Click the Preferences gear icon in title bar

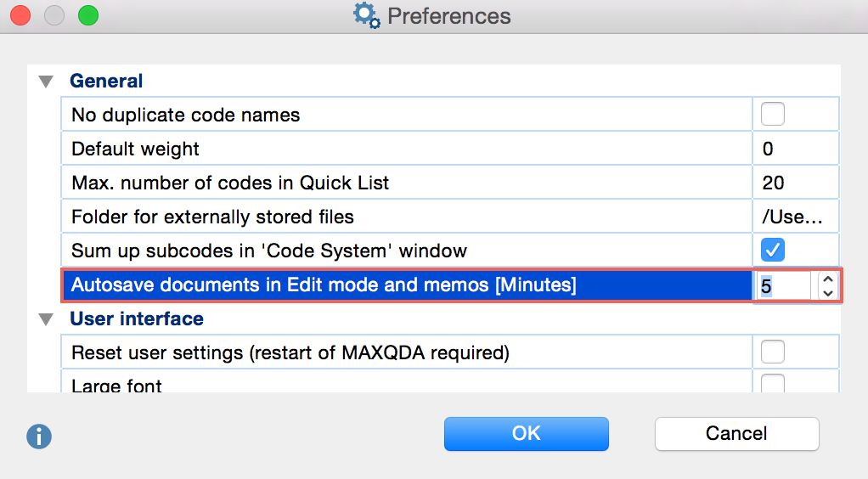click(367, 16)
